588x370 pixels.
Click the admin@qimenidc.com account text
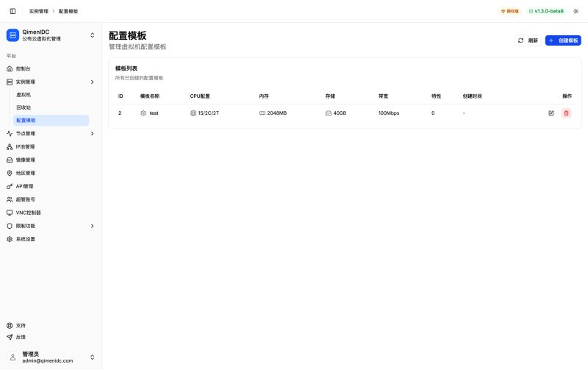[48, 360]
